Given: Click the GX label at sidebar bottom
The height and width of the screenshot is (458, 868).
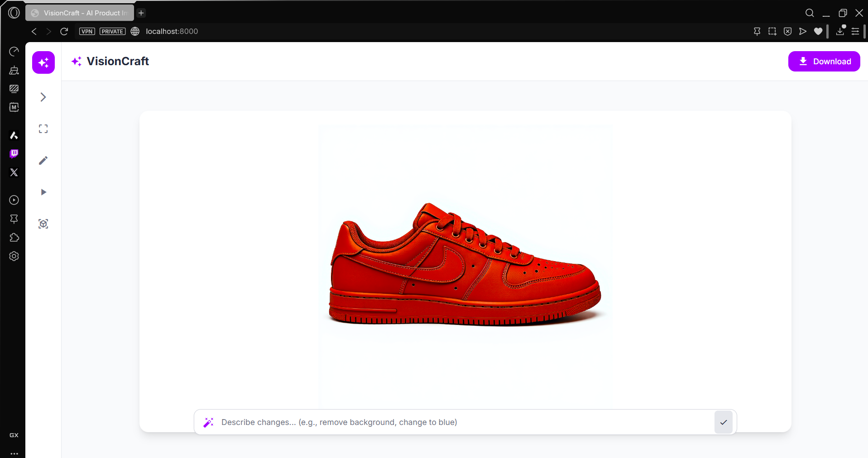Looking at the screenshot, I should point(14,435).
